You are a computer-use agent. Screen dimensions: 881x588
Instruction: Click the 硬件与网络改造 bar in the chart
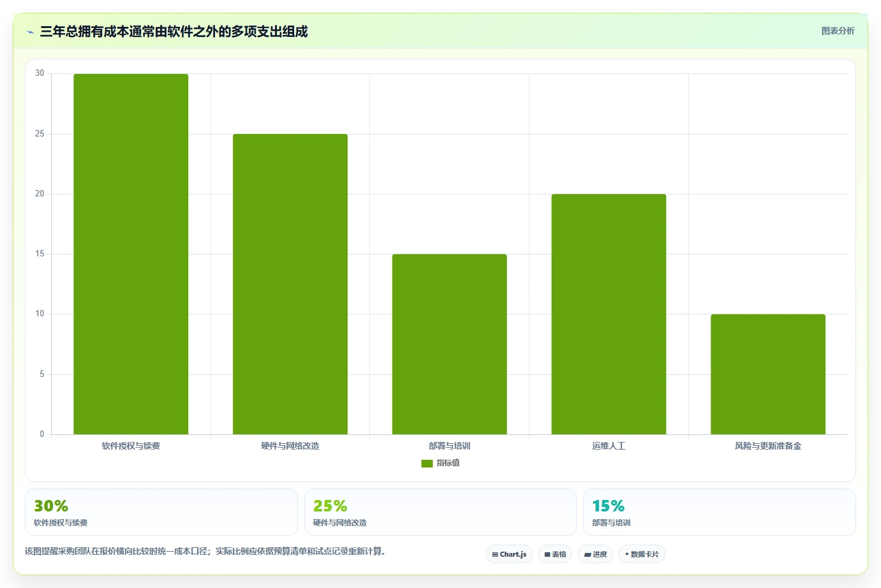pos(290,284)
